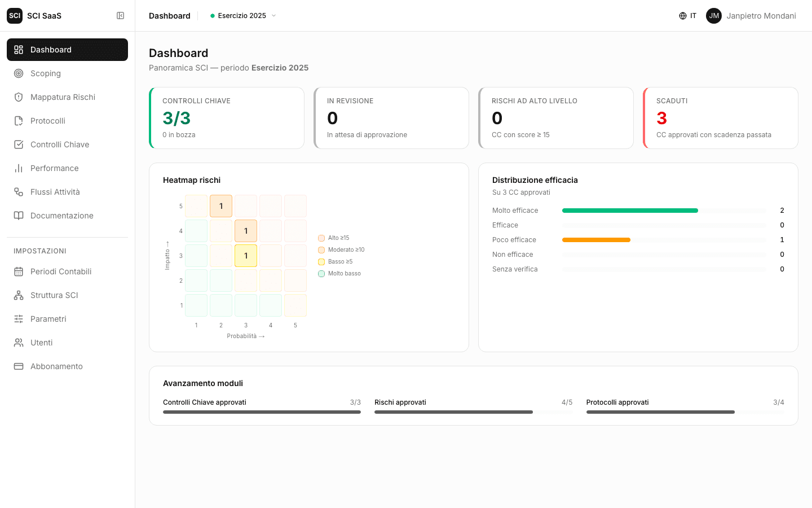Open the Controlli Chiave summary card

tap(227, 118)
